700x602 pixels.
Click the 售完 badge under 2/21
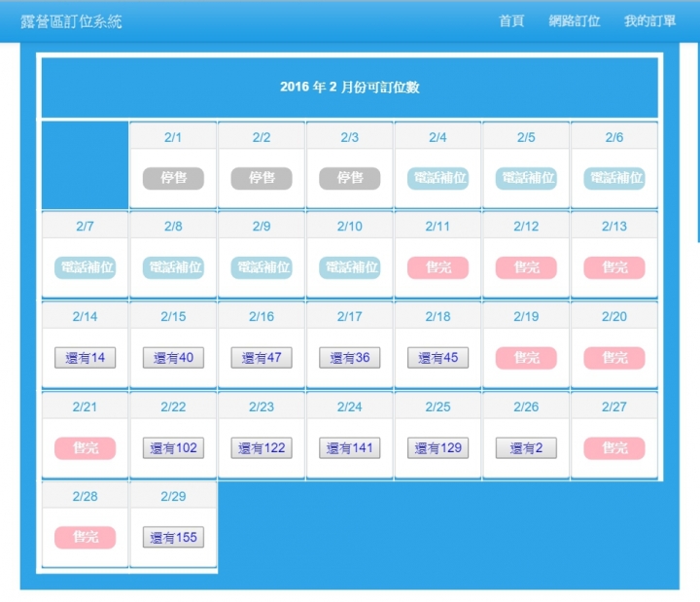pyautogui.click(x=85, y=448)
